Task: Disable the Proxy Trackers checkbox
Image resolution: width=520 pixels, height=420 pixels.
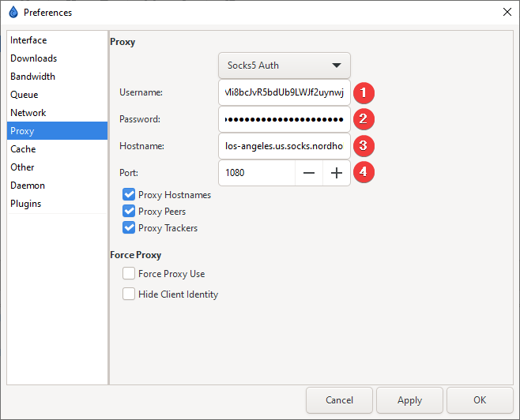Action: [x=129, y=228]
